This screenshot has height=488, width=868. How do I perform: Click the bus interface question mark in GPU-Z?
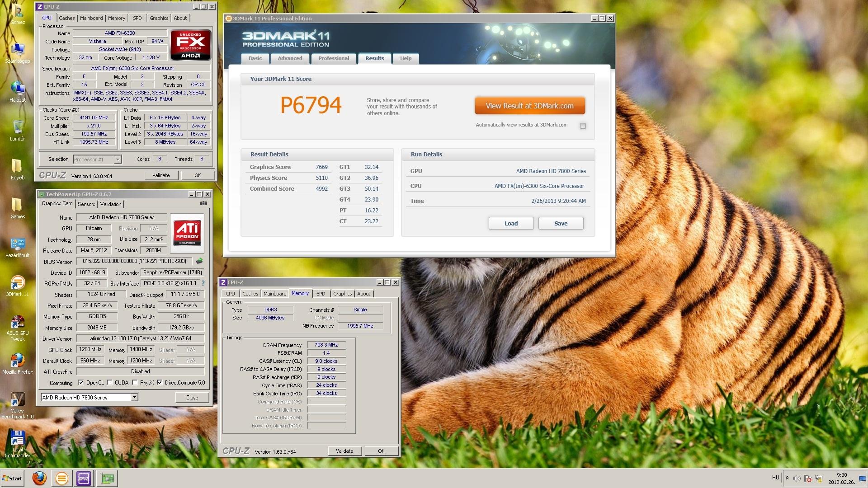point(203,283)
